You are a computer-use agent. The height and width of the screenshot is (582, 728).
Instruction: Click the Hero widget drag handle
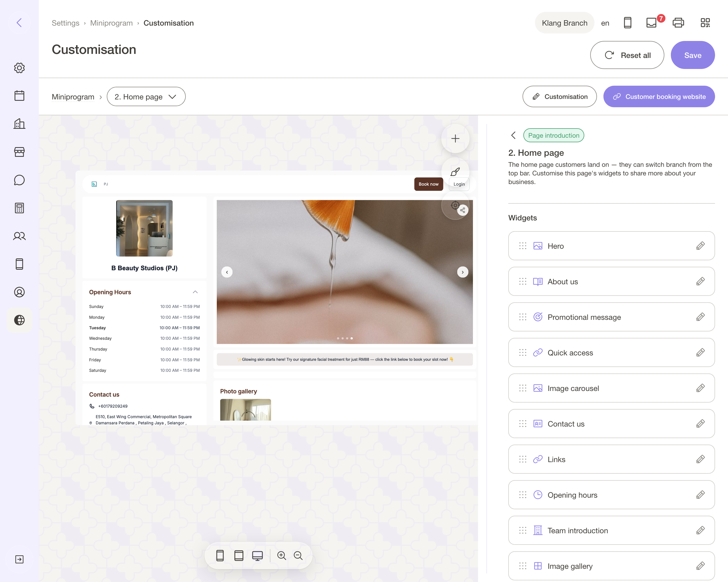(523, 246)
